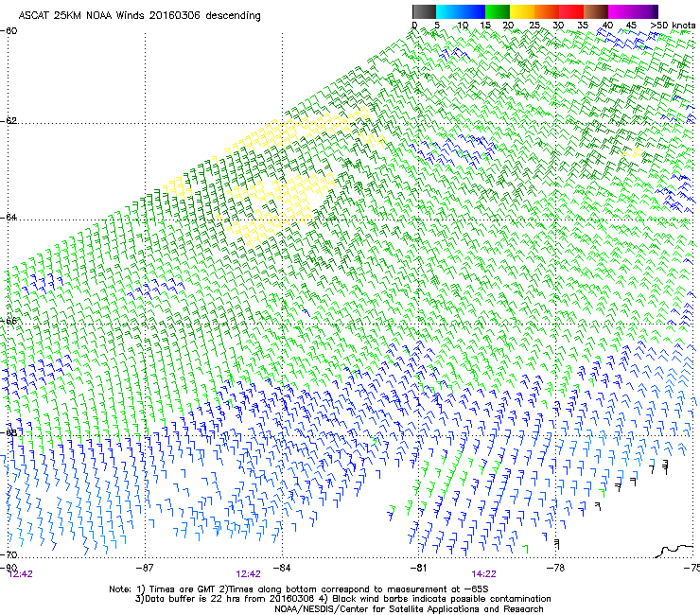The image size is (700, 615).
Task: Click the '-66' latitude axis label
Action: tap(9, 321)
